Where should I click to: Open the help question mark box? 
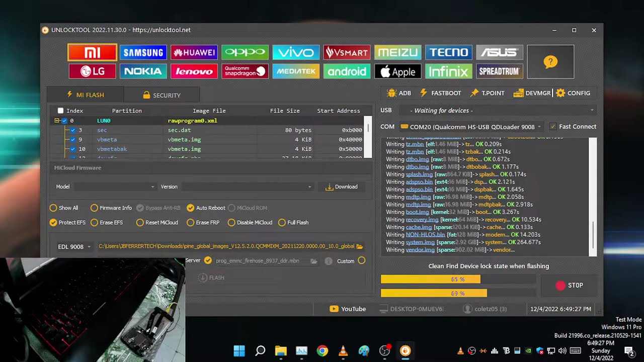pos(550,62)
